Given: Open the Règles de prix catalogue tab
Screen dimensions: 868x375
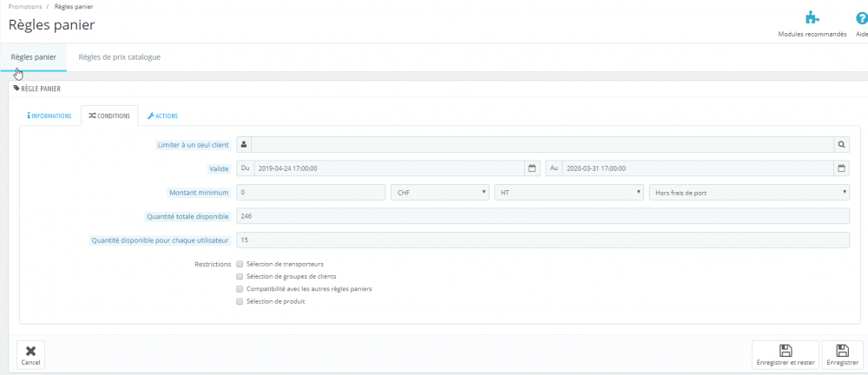Looking at the screenshot, I should [120, 57].
